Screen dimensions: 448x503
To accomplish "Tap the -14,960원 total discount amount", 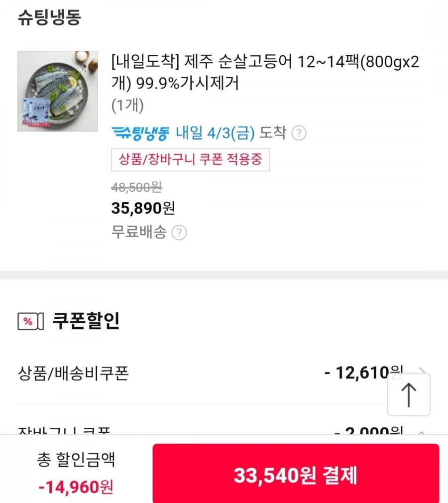I will [x=76, y=486].
